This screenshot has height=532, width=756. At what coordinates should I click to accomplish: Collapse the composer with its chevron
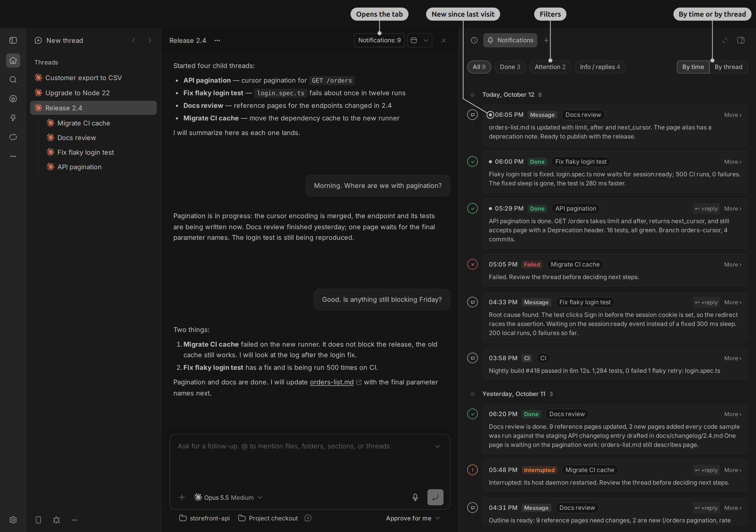click(x=437, y=446)
